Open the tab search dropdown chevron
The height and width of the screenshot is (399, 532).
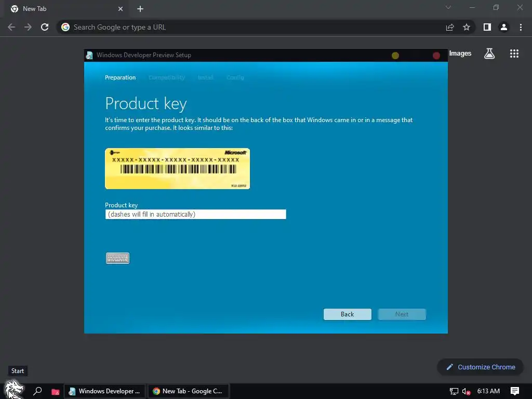[448, 7]
